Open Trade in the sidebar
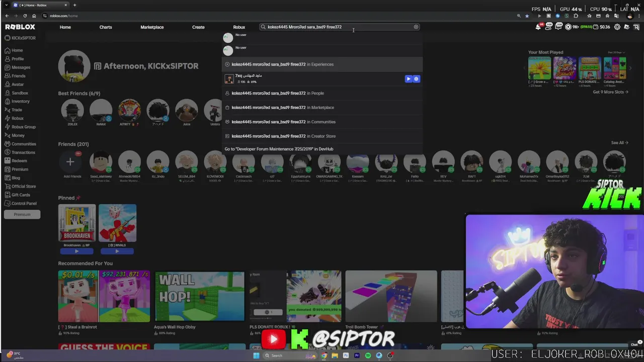The image size is (644, 362). point(13,110)
